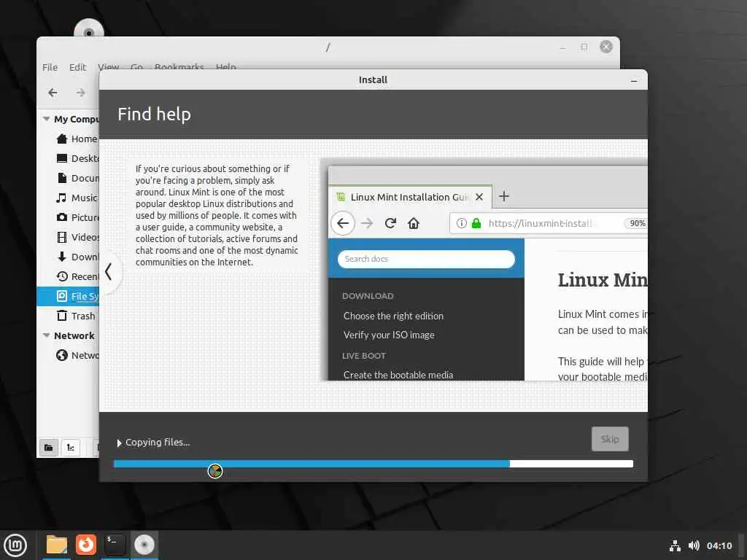This screenshot has height=560, width=747.
Task: Go forward in file manager toolbar
Action: coord(81,93)
